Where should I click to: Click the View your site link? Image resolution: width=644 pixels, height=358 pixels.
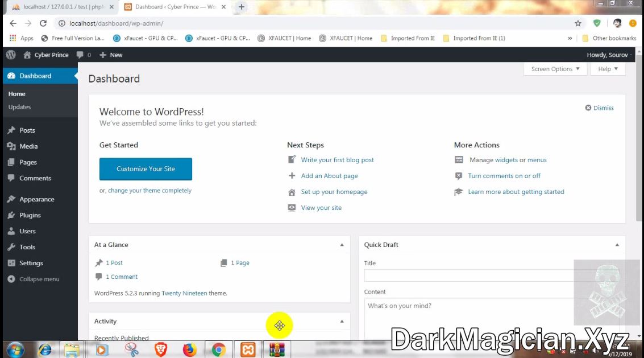[321, 208]
